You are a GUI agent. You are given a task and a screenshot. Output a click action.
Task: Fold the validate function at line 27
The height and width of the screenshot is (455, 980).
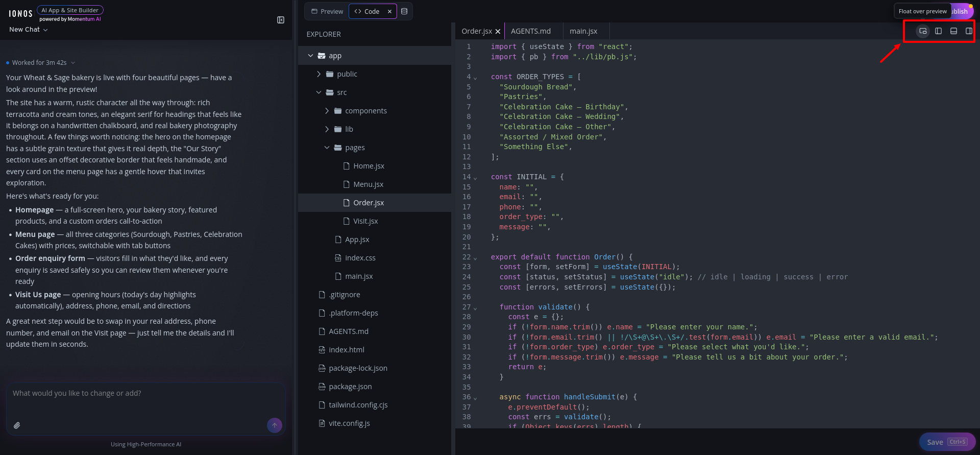475,308
